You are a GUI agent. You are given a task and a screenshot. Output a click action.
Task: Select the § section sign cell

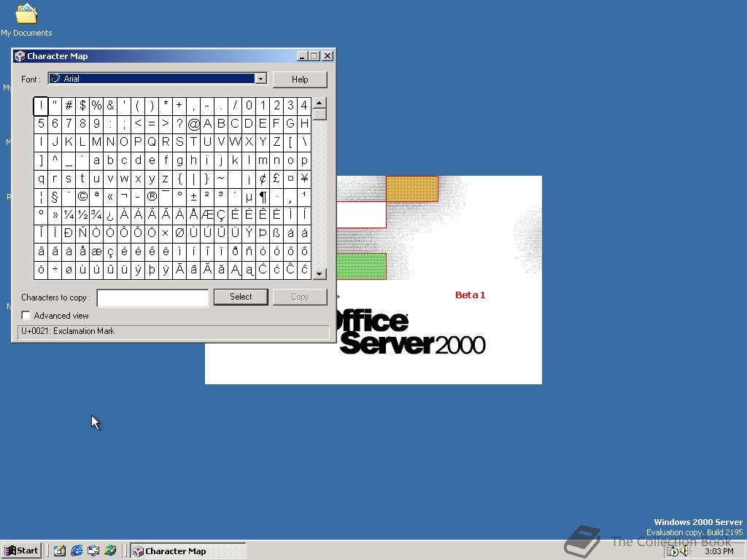[55, 197]
